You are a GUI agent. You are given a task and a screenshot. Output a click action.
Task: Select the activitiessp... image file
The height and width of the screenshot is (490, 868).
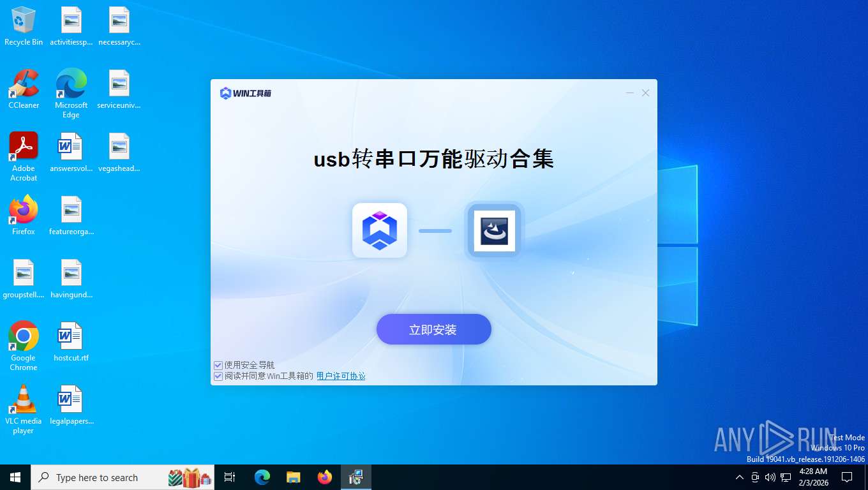coord(71,27)
